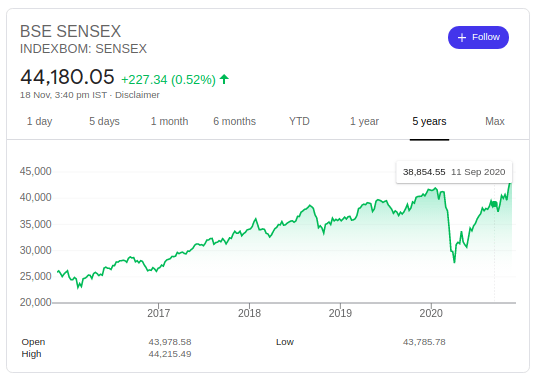
Task: Switch to the 1 day tab
Action: (x=39, y=121)
